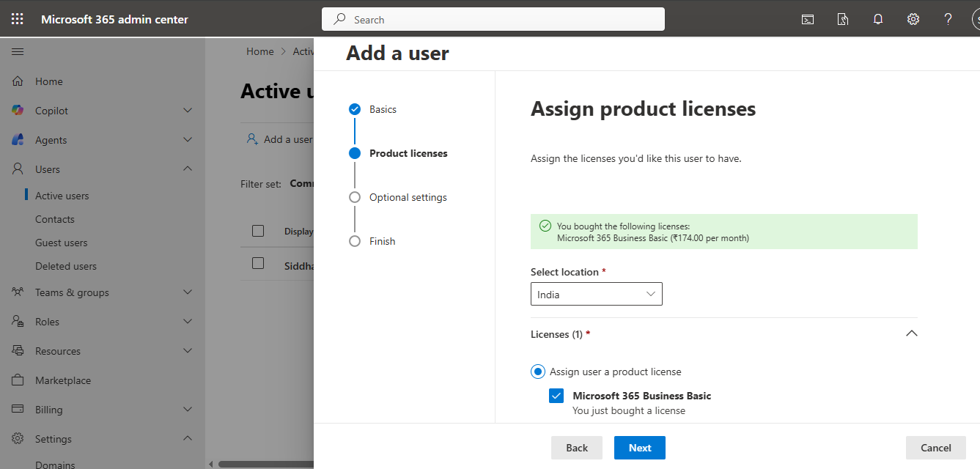Collapse the Licenses section chevron
This screenshot has width=980, height=469.
[911, 333]
